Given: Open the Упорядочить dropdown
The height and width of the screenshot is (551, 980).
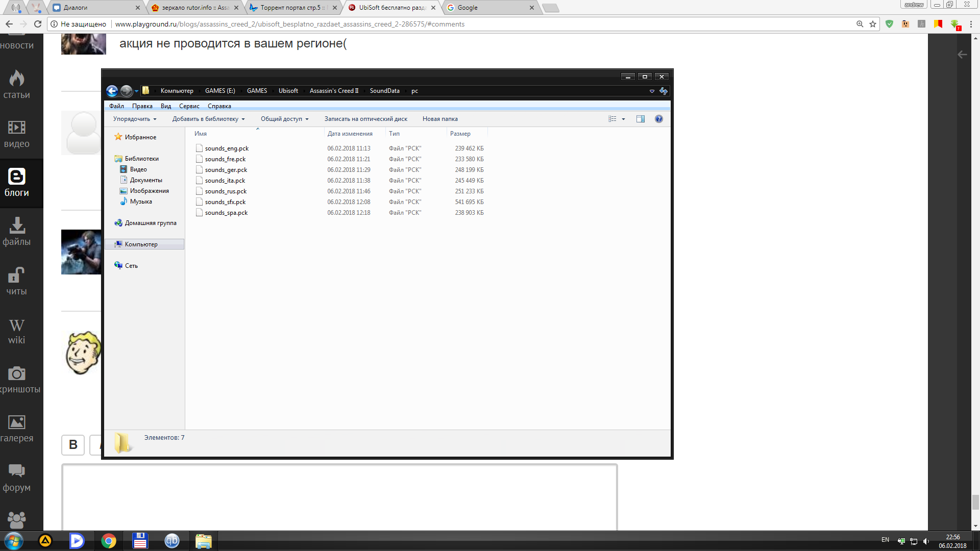Looking at the screenshot, I should (x=135, y=119).
